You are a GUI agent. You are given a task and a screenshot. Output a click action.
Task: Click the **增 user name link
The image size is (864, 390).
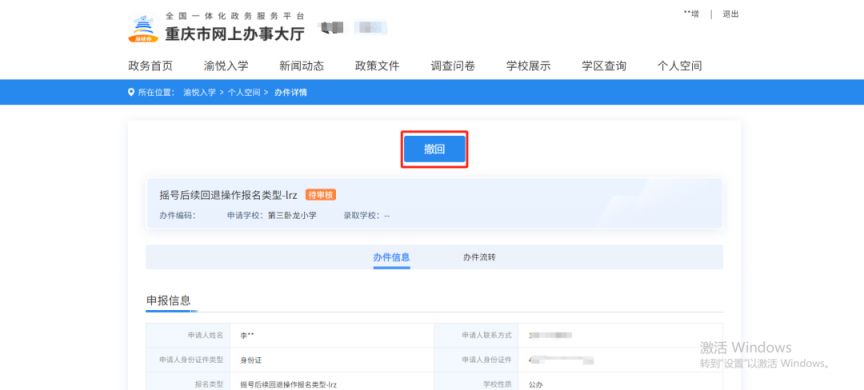click(x=691, y=14)
